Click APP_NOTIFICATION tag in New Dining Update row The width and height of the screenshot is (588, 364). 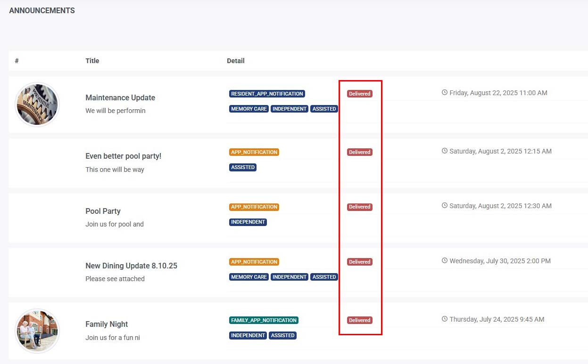point(254,262)
